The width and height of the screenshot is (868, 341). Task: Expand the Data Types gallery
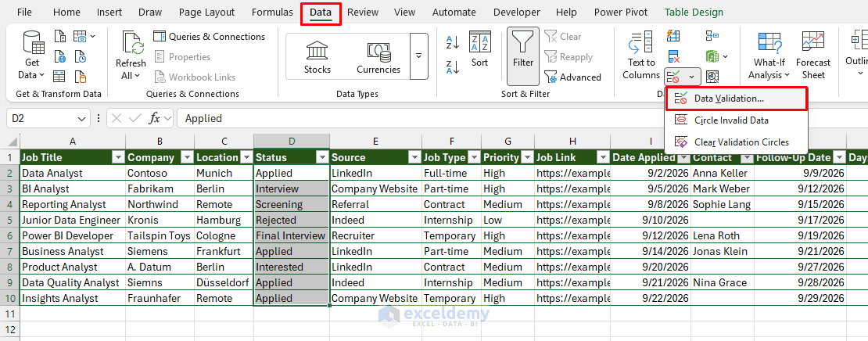[418, 56]
